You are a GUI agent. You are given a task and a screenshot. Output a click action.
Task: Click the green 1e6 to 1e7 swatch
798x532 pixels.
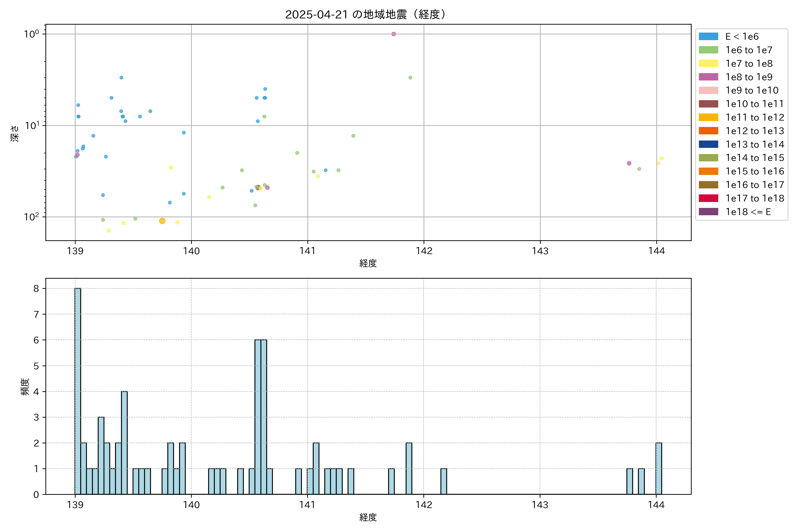pos(708,50)
